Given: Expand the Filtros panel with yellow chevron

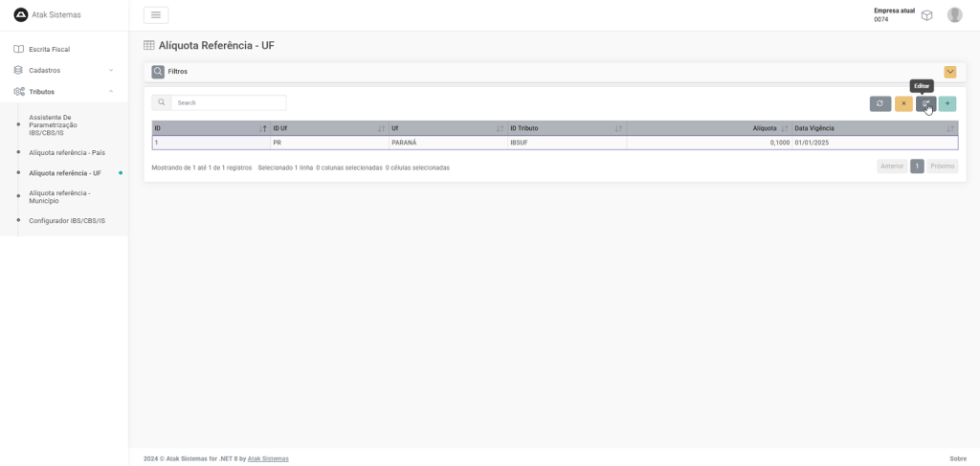Looking at the screenshot, I should coord(949,72).
